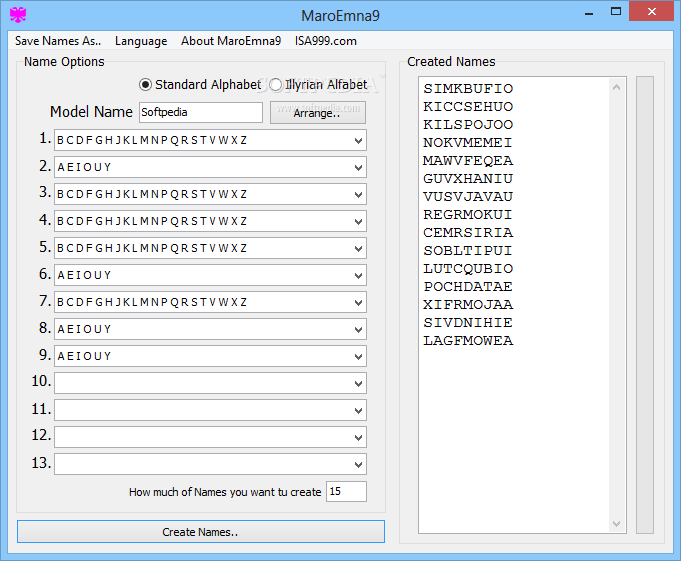Close the MaroEmna9 window
The height and width of the screenshot is (561, 681).
pyautogui.click(x=651, y=12)
